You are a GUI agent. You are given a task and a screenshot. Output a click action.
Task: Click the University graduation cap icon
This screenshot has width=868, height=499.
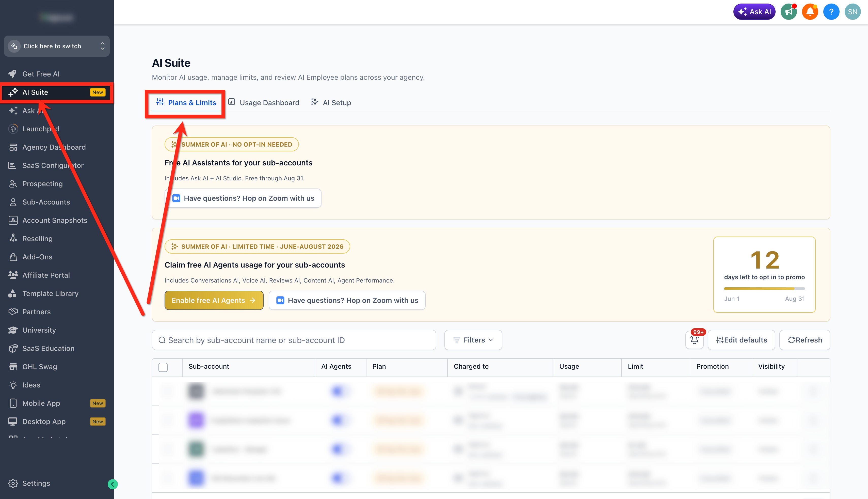(x=13, y=330)
